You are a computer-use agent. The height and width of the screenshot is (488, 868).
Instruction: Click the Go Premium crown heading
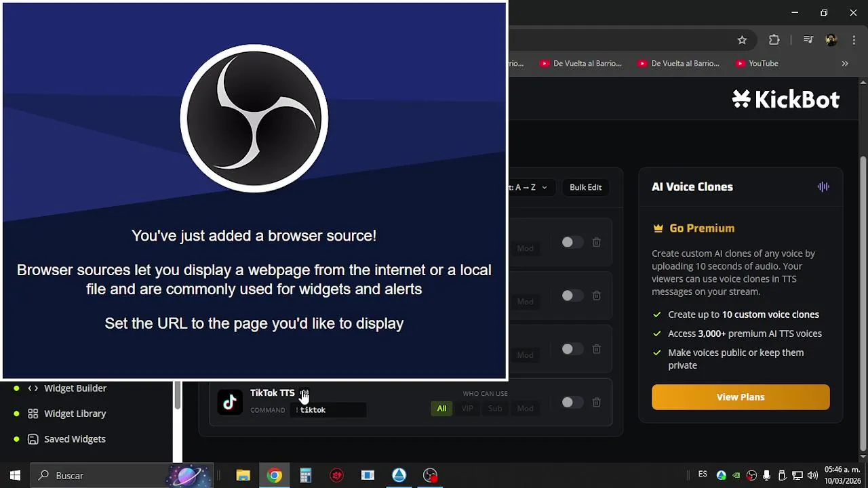(x=694, y=228)
